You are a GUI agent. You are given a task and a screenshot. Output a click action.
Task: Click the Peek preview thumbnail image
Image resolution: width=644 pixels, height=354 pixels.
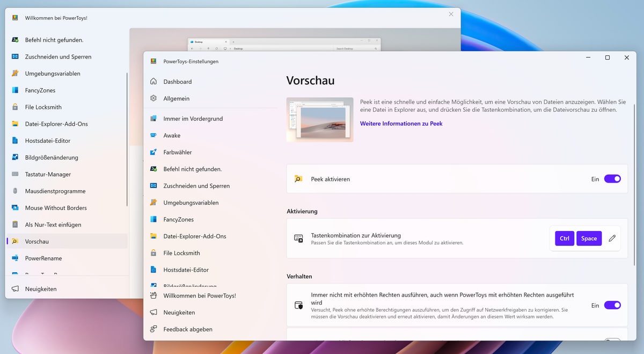click(x=320, y=119)
